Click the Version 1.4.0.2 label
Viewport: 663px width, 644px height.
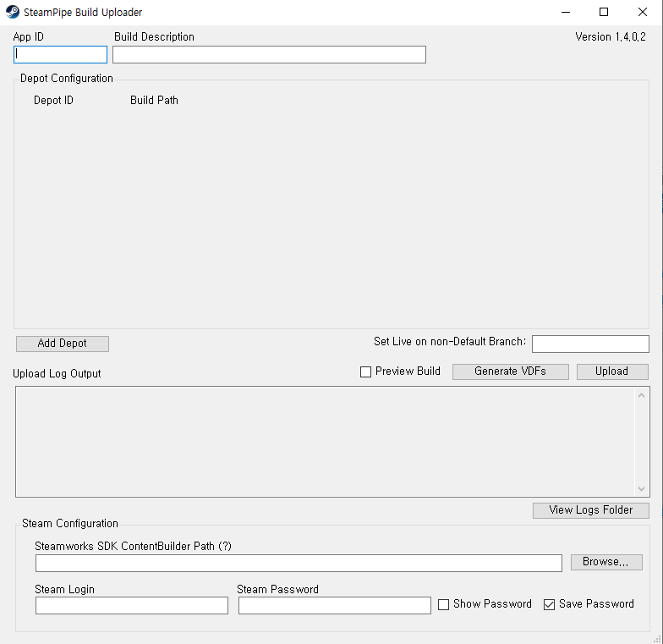[611, 37]
